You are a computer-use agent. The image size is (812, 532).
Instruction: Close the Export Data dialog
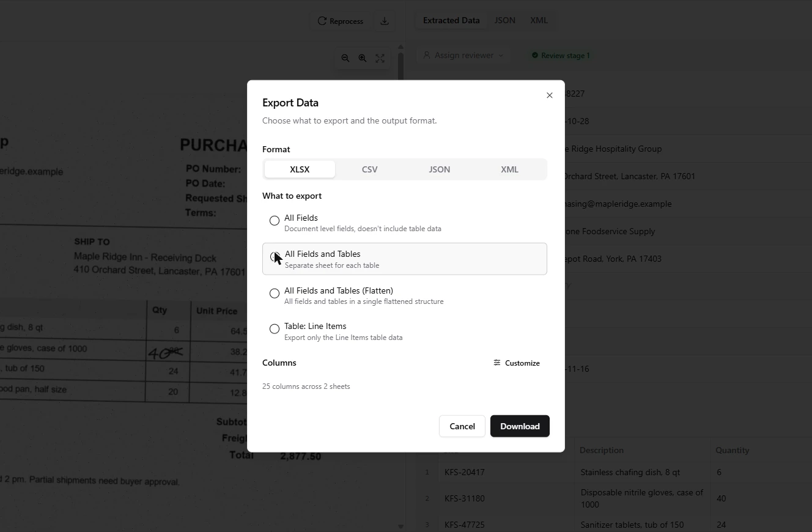pos(550,95)
